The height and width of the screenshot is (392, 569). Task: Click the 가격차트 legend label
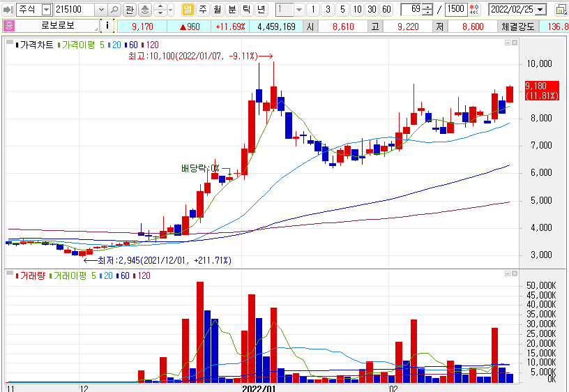click(36, 45)
